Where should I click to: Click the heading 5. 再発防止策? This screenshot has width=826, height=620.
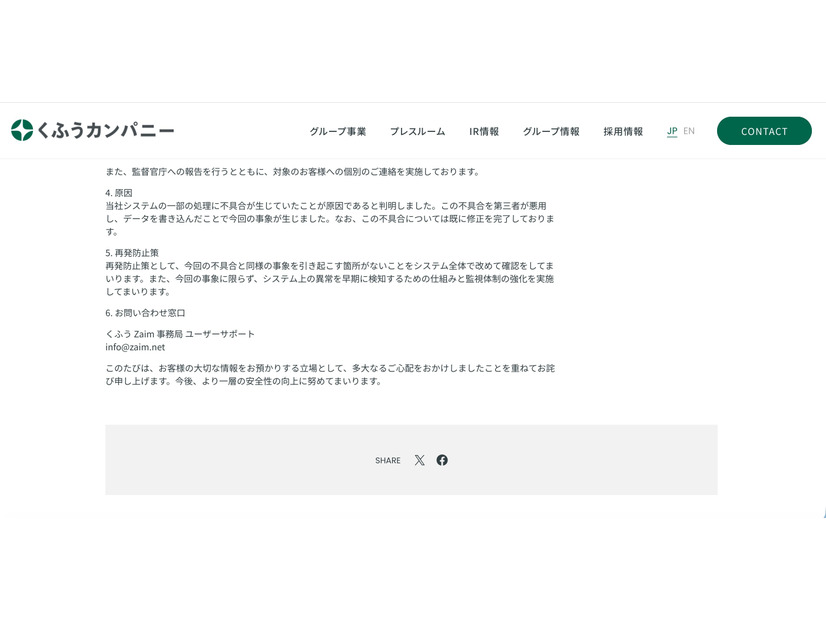pyautogui.click(x=132, y=253)
